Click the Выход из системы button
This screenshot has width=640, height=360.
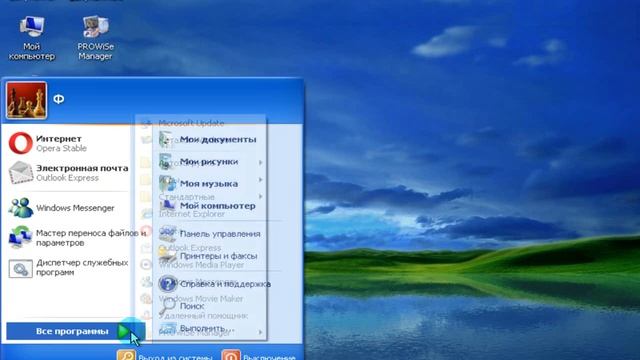[x=165, y=356]
